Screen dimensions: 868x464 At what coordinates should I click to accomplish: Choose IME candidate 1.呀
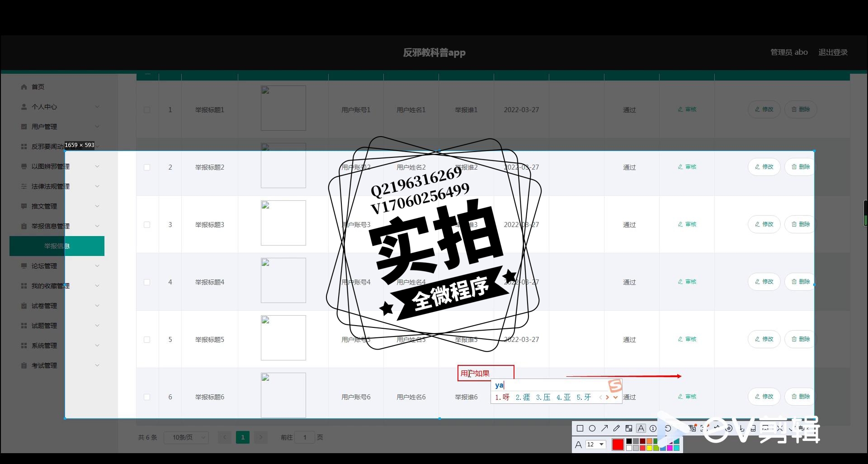pyautogui.click(x=502, y=397)
